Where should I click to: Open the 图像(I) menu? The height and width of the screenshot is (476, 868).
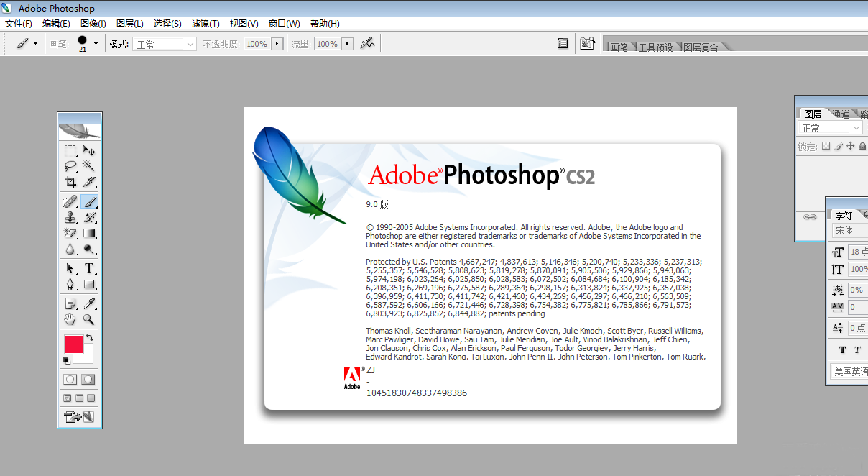tap(93, 24)
